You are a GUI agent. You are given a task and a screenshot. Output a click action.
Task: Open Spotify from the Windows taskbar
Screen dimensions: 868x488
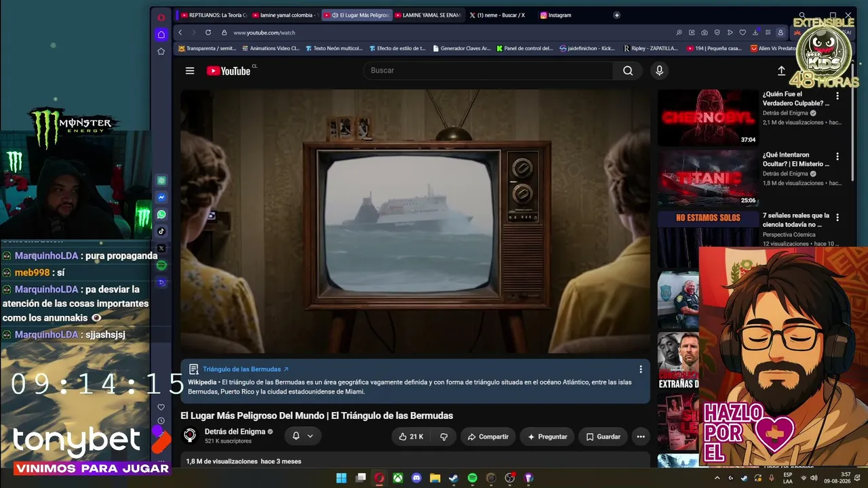click(472, 478)
